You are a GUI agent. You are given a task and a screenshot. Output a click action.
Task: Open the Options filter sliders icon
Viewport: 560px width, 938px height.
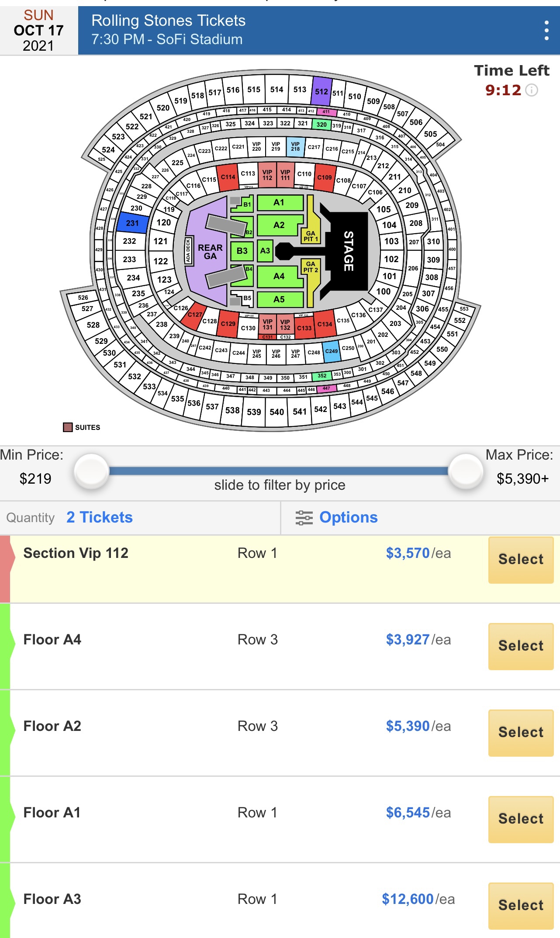[x=304, y=517]
